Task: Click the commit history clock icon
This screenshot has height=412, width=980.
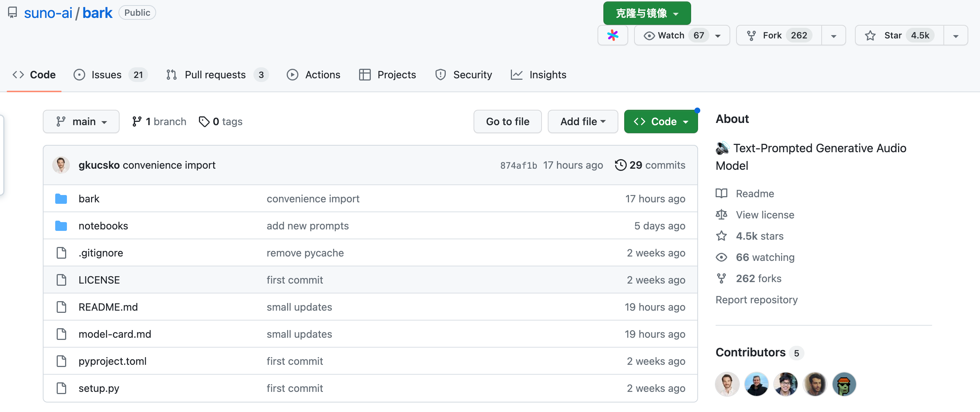Action: [x=621, y=165]
